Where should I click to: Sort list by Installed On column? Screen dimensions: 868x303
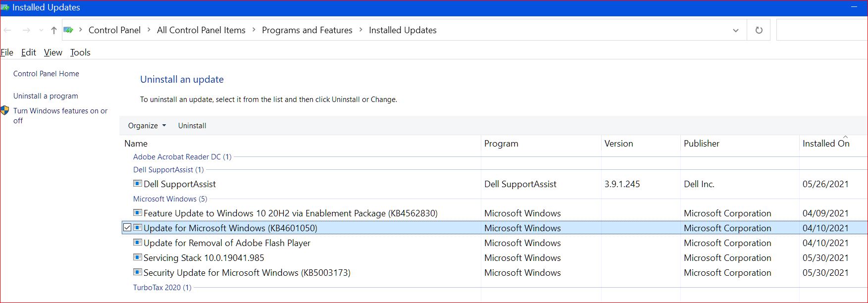coord(825,144)
